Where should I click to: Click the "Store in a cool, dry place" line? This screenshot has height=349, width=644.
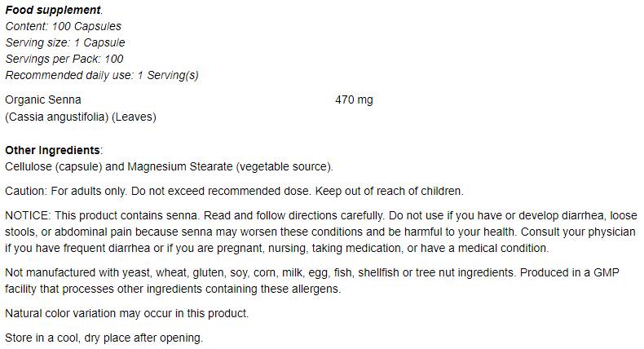[103, 338]
